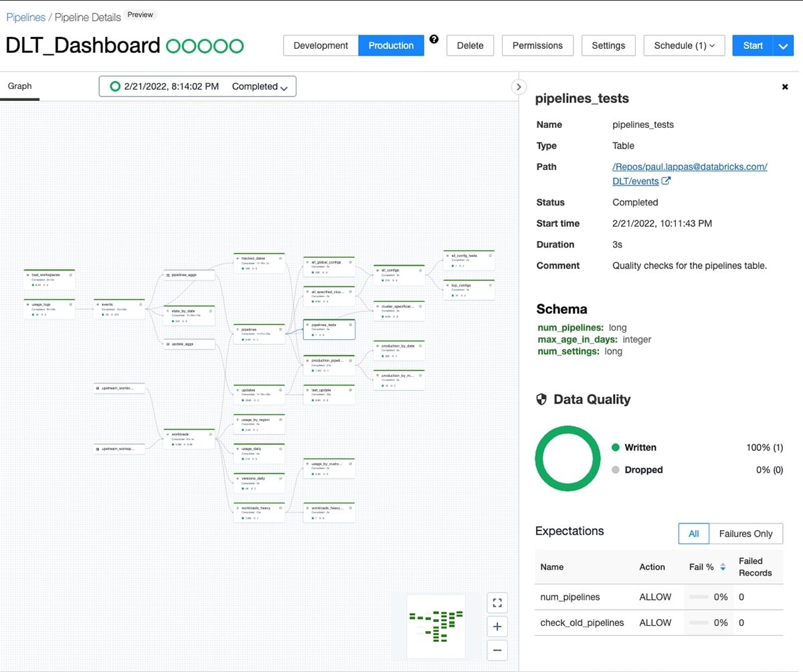Viewport: 803px width, 672px height.
Task: Click the fullscreen graph icon
Action: pos(497,602)
